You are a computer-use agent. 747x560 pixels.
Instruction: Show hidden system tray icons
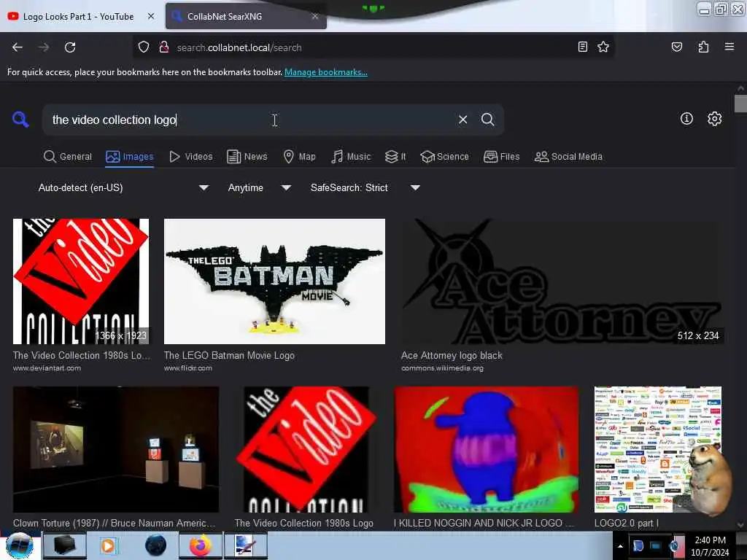(620, 546)
